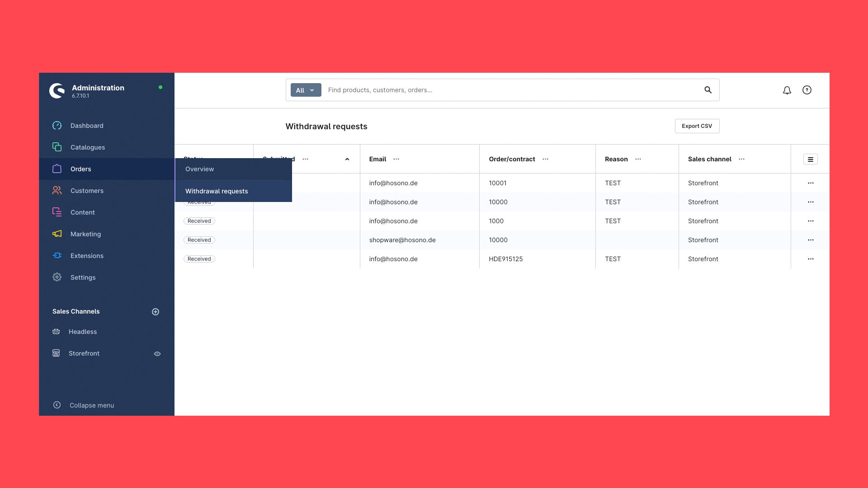Click the Export CSV button
The width and height of the screenshot is (868, 488).
697,126
